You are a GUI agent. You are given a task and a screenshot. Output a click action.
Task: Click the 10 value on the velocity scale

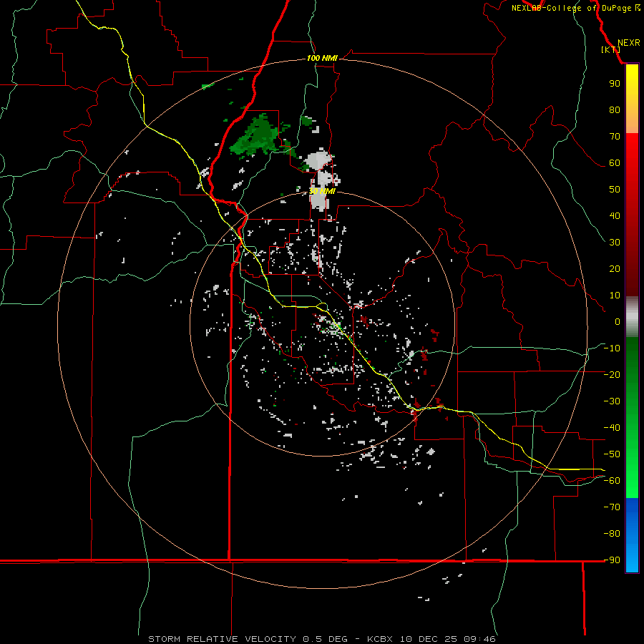615,296
